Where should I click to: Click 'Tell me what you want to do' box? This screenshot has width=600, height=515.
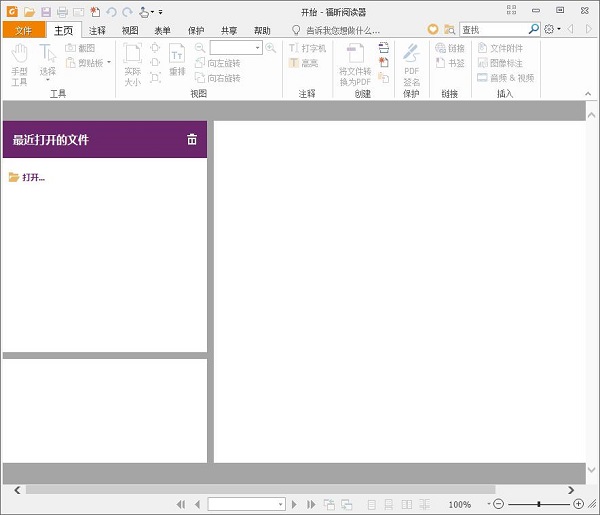pyautogui.click(x=336, y=30)
